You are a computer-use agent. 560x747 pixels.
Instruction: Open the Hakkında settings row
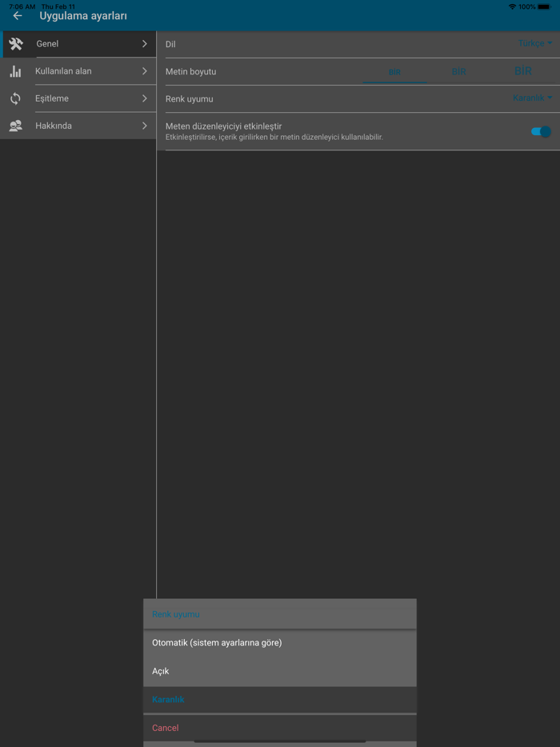pyautogui.click(x=78, y=126)
